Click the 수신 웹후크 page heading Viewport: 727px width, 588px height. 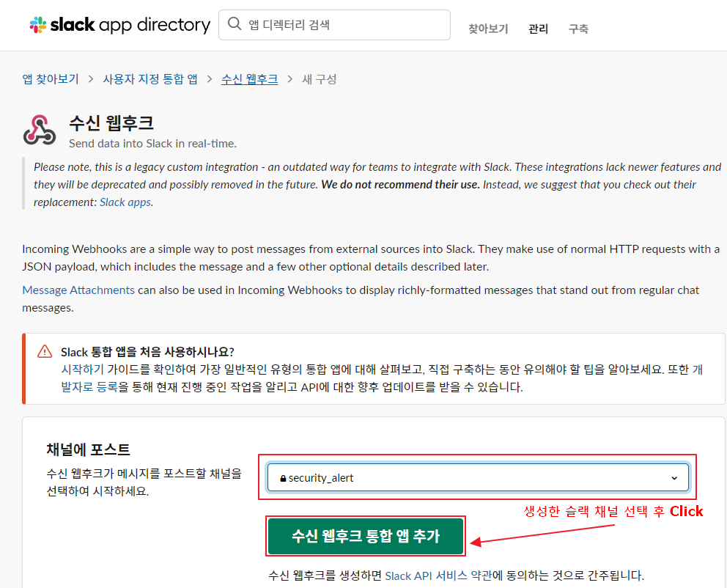coord(111,123)
